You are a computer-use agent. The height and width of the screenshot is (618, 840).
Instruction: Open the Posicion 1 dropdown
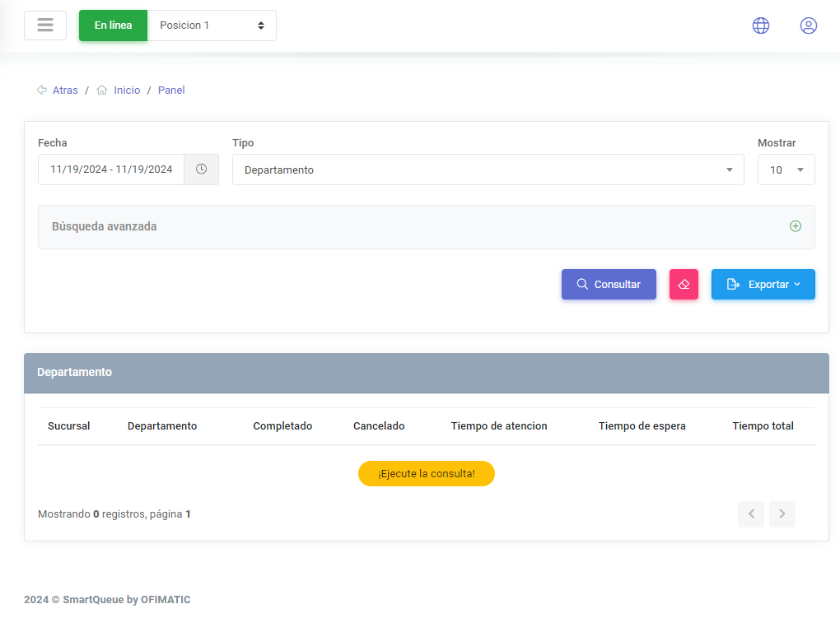click(212, 26)
